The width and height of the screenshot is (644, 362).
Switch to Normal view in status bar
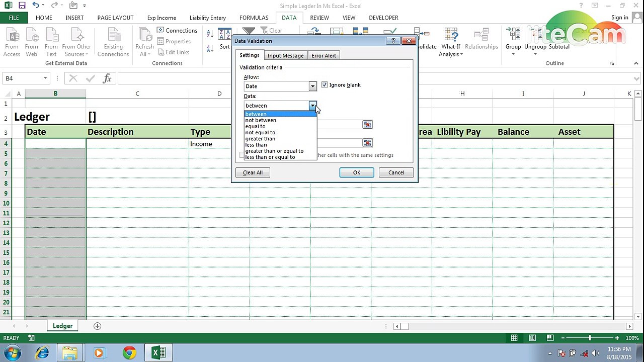[x=514, y=338]
